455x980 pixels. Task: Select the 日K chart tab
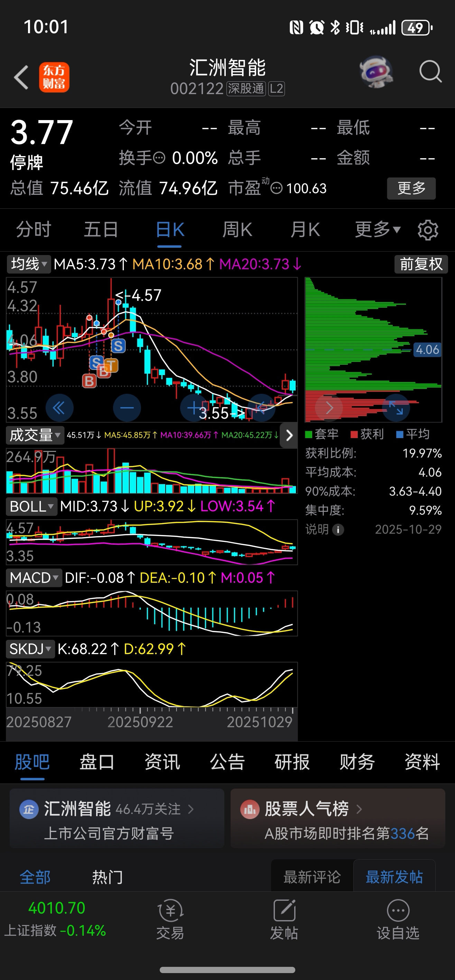170,229
